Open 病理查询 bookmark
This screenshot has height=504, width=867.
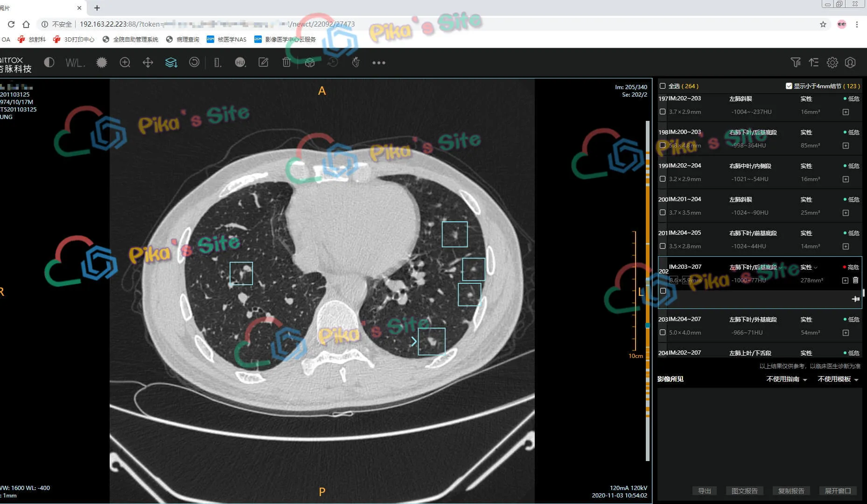[x=182, y=39]
